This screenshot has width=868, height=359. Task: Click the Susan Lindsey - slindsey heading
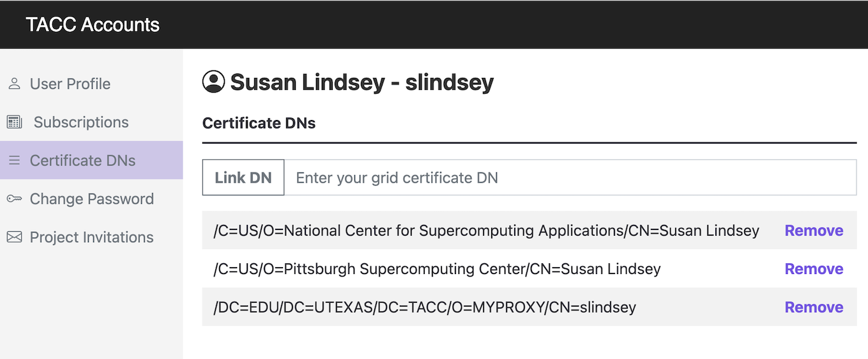(362, 82)
